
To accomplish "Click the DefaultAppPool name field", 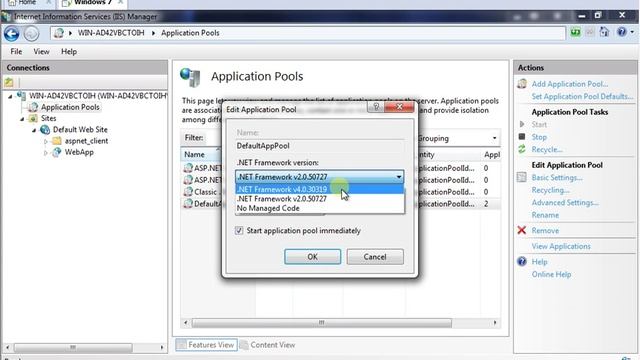I will tap(320, 146).
